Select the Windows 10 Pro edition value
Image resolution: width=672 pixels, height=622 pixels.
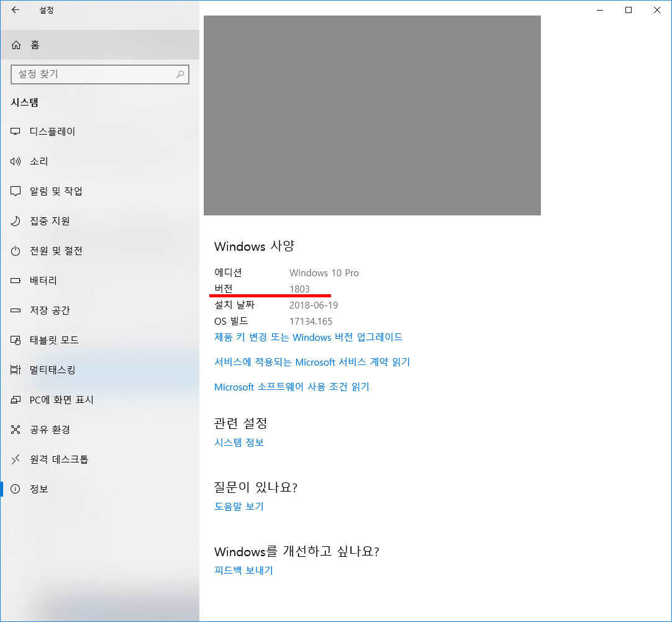(324, 273)
